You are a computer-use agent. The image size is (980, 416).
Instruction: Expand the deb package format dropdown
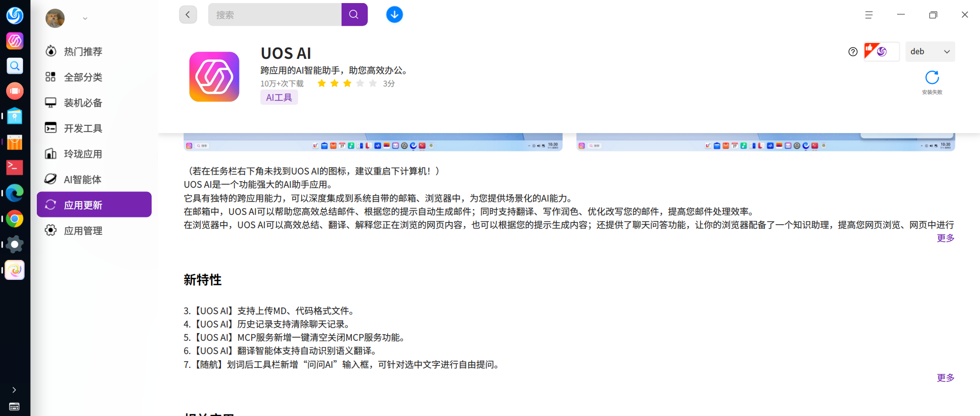(x=930, y=52)
